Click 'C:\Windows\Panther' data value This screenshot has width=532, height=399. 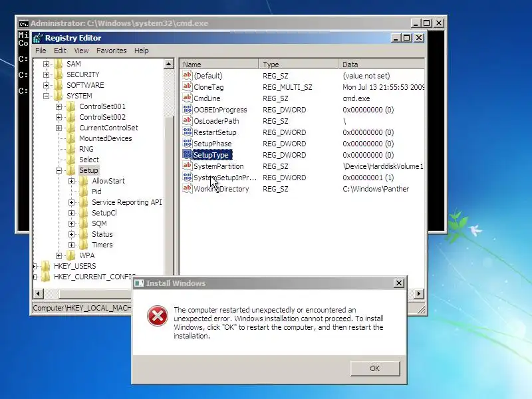pyautogui.click(x=376, y=189)
